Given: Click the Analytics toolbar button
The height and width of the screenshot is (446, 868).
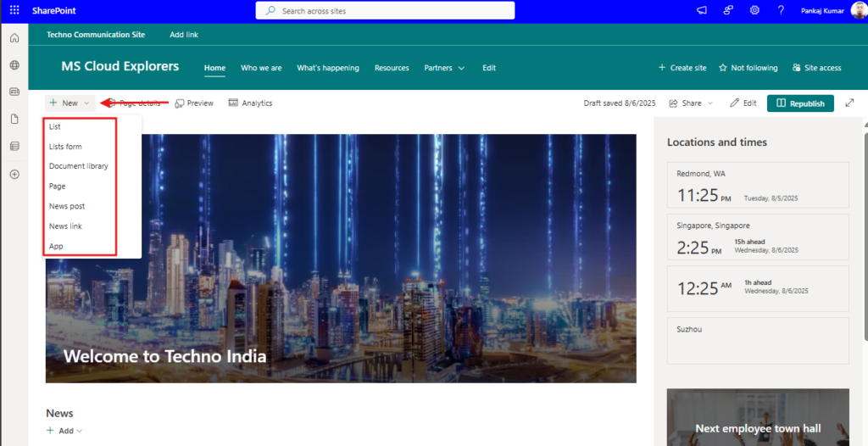Looking at the screenshot, I should point(250,103).
